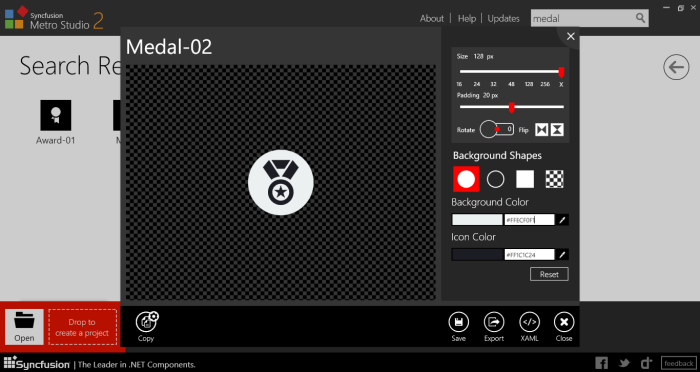This screenshot has width=700, height=372.
Task: Click the Close icon in bottom bar
Action: coord(564,322)
